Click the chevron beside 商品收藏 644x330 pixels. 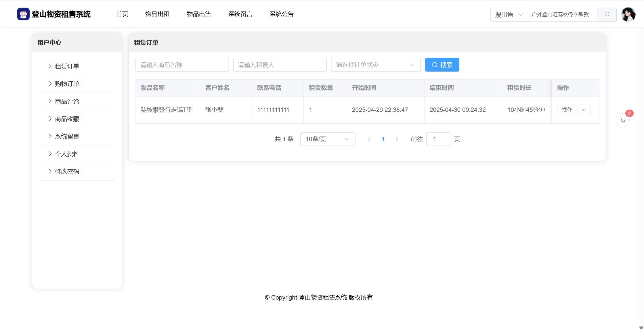tap(50, 119)
